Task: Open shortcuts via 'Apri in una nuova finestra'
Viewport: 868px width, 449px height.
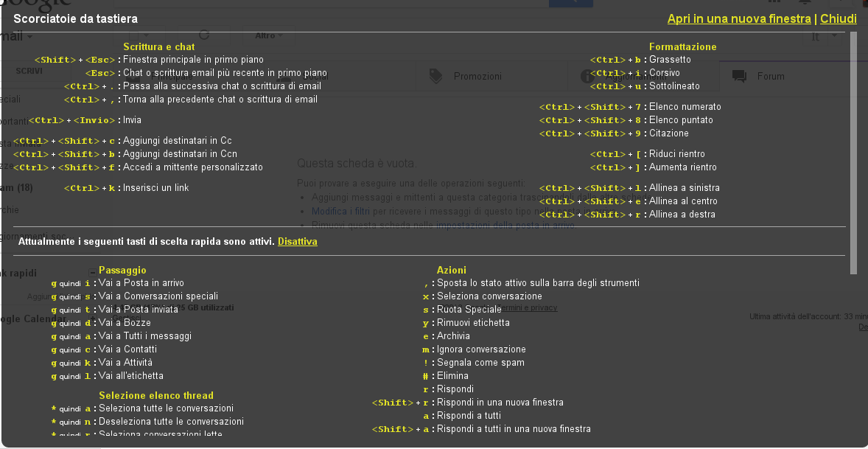Action: point(739,19)
